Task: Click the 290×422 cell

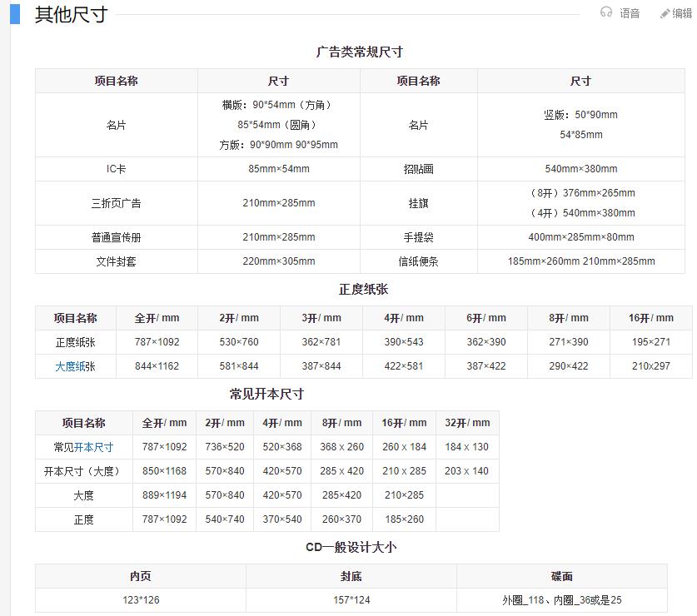Action: [x=569, y=366]
